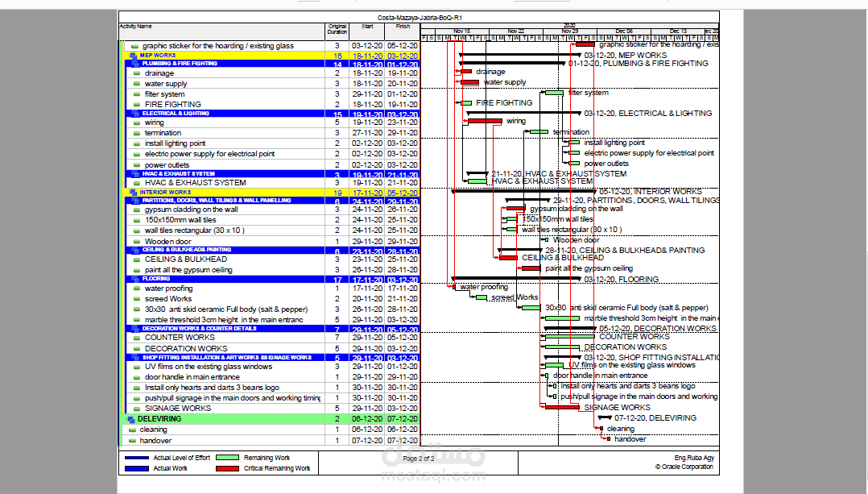Select the 'paint all the gypsum ceiling' activity name
The height and width of the screenshot is (494, 868).
(188, 270)
